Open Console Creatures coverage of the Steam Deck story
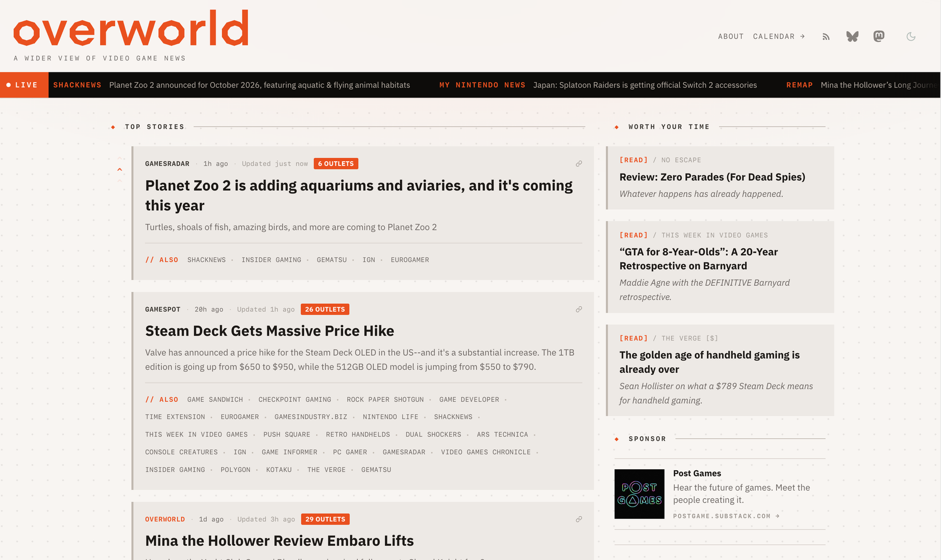This screenshot has height=560, width=941. click(181, 452)
